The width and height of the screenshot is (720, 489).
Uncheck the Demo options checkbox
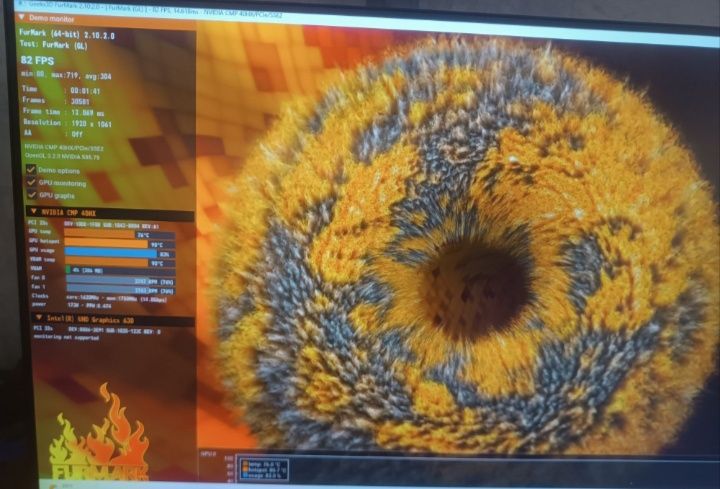coord(31,169)
